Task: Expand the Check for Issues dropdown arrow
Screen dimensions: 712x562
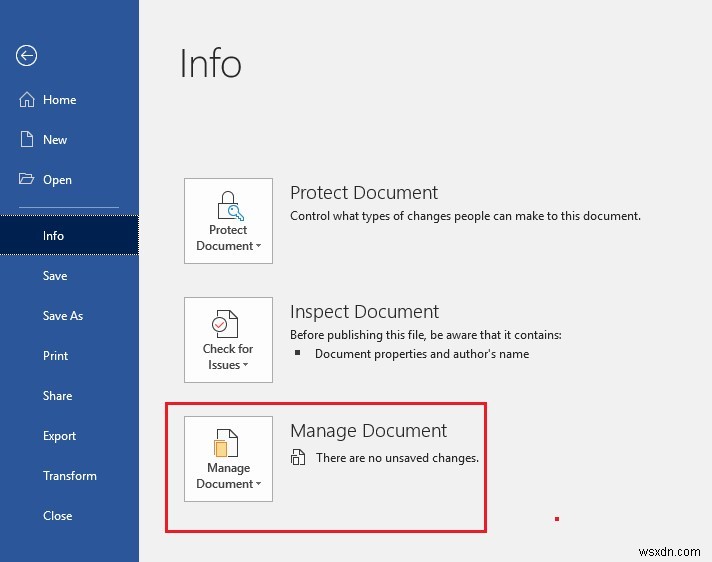Action: point(246,365)
